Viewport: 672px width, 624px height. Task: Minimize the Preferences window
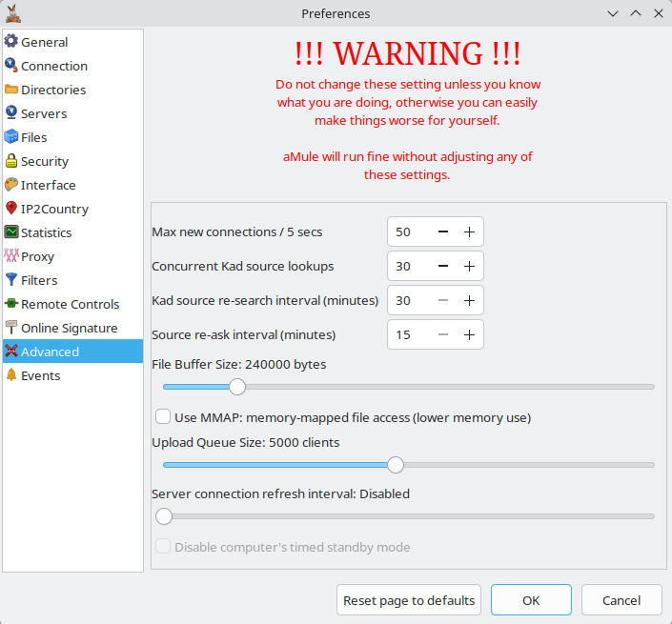pyautogui.click(x=613, y=13)
